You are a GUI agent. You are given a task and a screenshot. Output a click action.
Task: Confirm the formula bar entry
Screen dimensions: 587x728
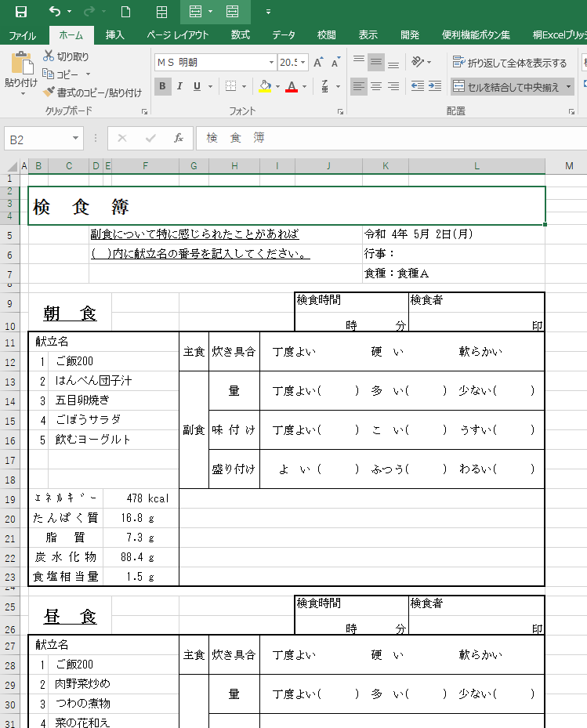[150, 138]
